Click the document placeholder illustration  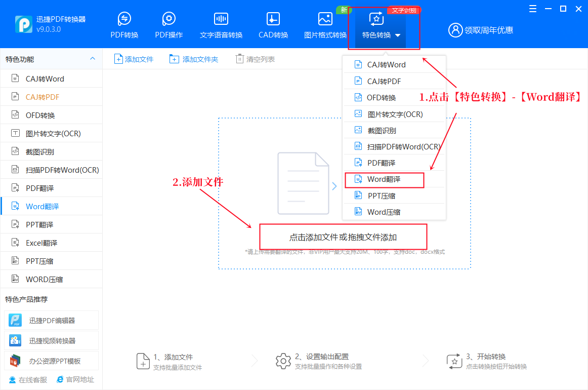(303, 183)
